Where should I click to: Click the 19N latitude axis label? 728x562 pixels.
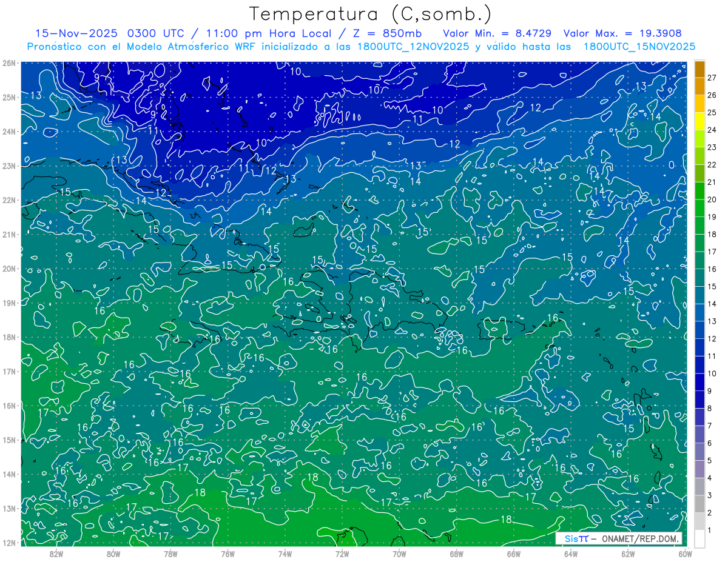pos(8,303)
